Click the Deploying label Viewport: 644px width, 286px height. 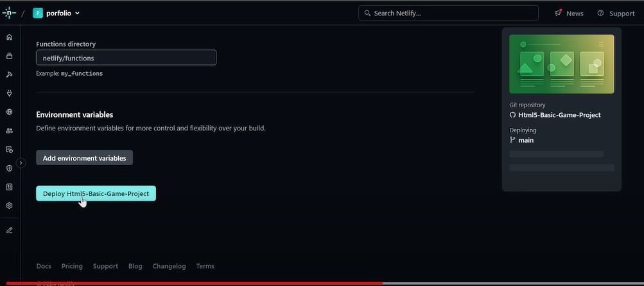[x=523, y=130]
